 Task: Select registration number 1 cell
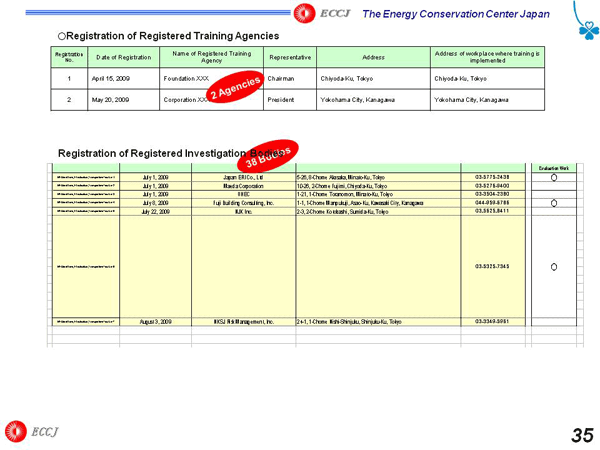pyautogui.click(x=69, y=78)
